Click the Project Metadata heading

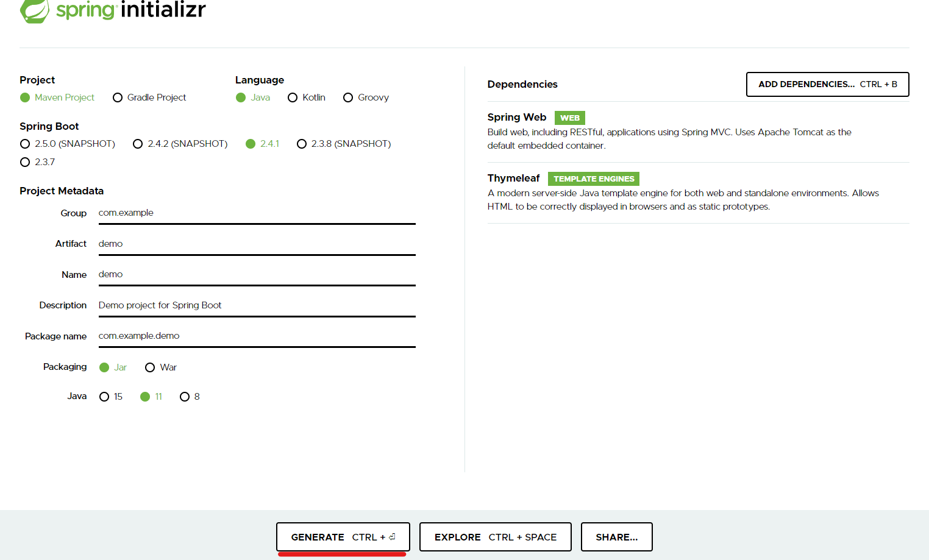coord(62,191)
